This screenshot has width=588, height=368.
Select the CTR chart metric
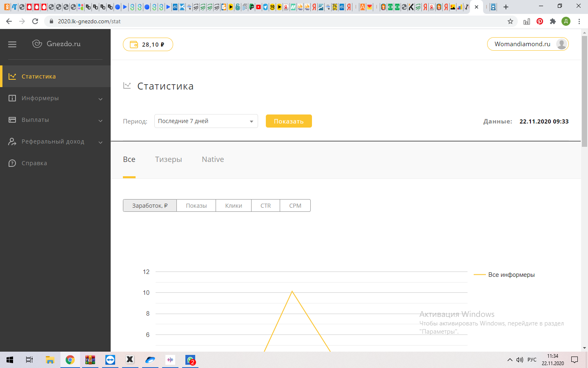(266, 206)
